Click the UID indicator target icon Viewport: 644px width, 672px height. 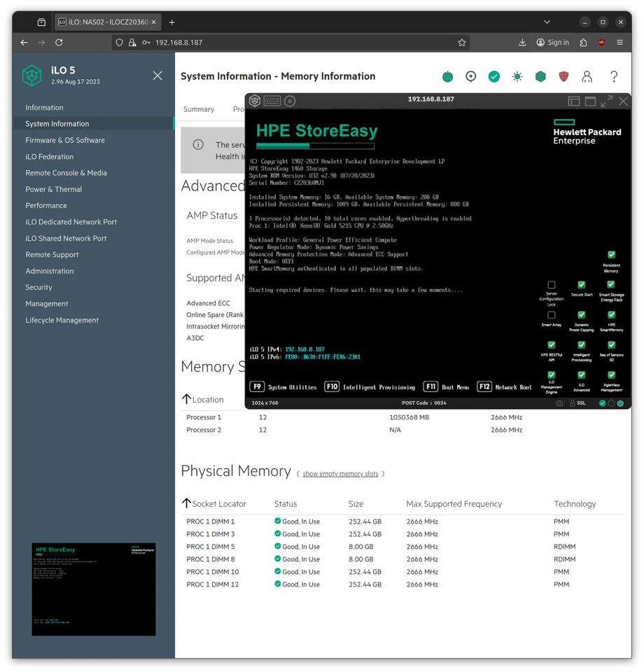470,77
